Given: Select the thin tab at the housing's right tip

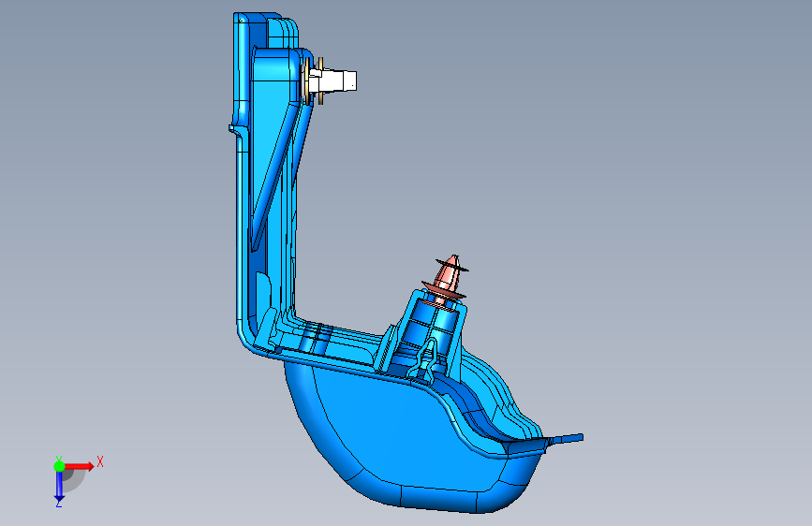Looking at the screenshot, I should click(566, 439).
